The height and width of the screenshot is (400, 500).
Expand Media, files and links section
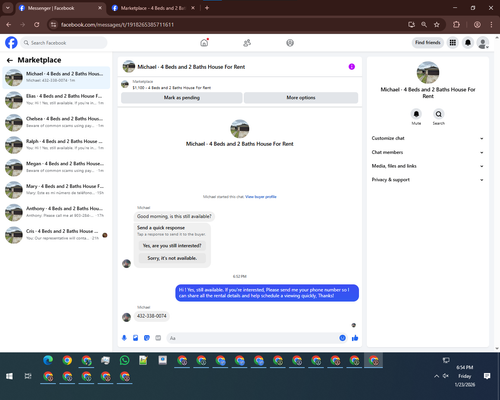(x=428, y=166)
